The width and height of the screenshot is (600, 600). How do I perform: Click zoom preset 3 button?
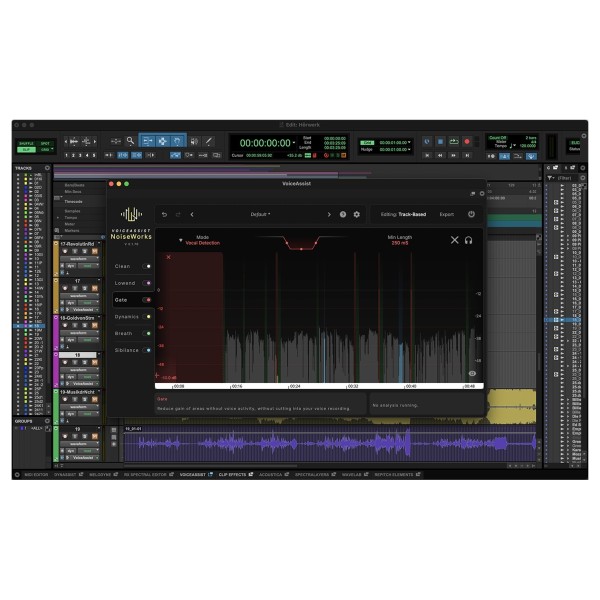tap(80, 155)
